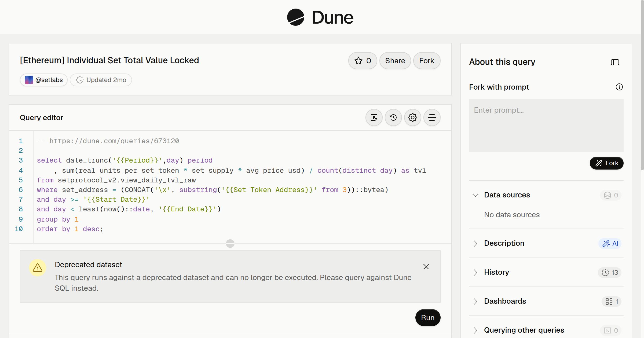The width and height of the screenshot is (644, 338).
Task: Click '{{Period}}' parameter on line 3
Action: pos(137,160)
